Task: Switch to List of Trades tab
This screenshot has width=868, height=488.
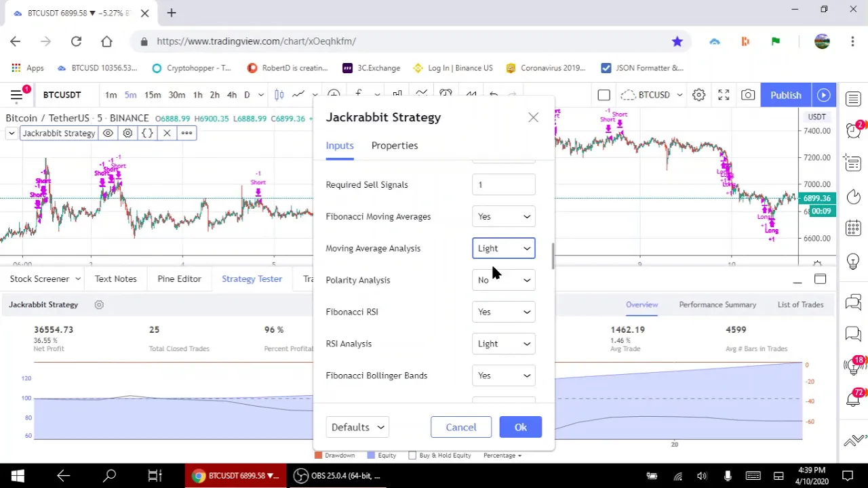Action: pos(800,304)
